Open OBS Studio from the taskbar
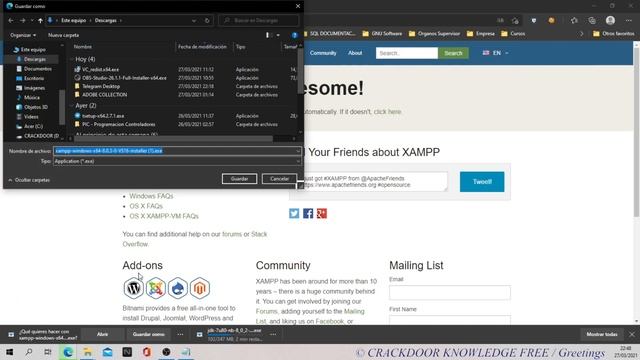 point(166,352)
